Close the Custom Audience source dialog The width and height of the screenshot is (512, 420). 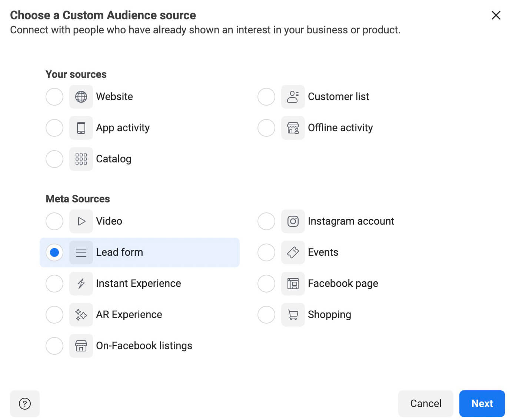tap(496, 15)
